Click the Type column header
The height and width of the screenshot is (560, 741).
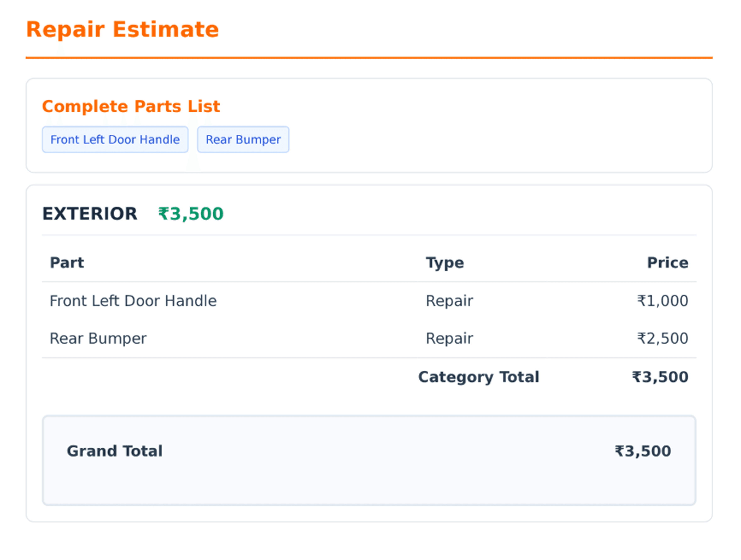pyautogui.click(x=445, y=263)
